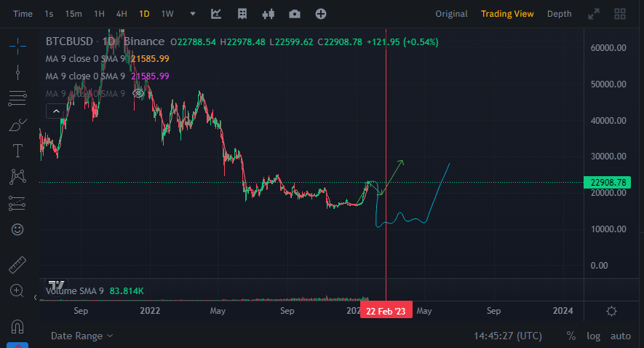Viewport: 644px width, 348px height.
Task: Open the emoji icons tool
Action: pyautogui.click(x=17, y=229)
